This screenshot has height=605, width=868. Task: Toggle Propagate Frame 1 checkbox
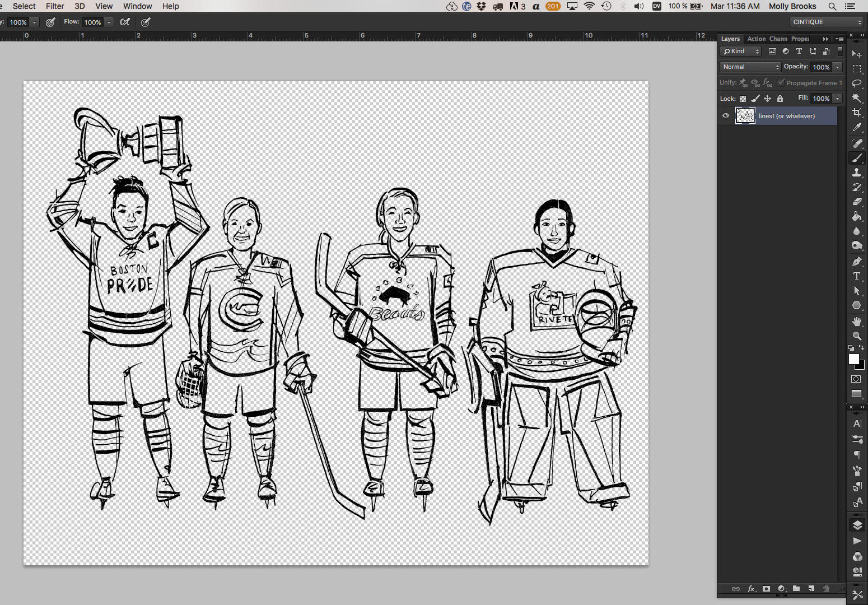click(781, 82)
